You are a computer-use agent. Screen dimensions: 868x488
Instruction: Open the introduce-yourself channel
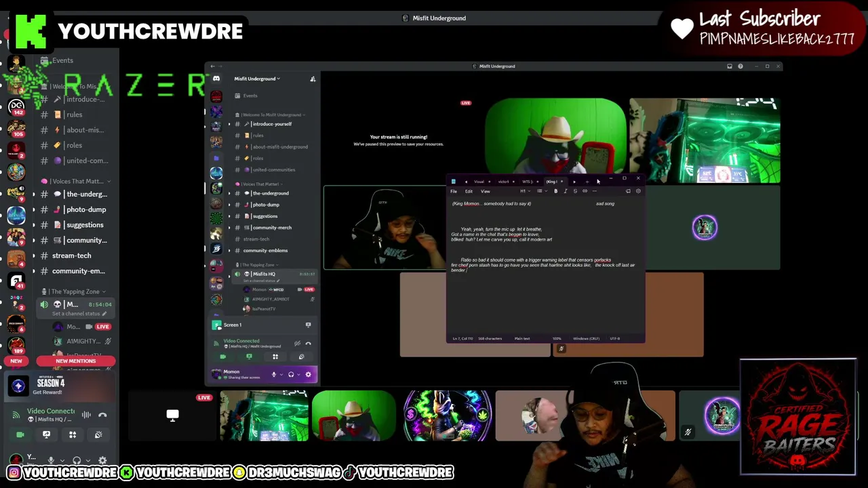[271, 124]
